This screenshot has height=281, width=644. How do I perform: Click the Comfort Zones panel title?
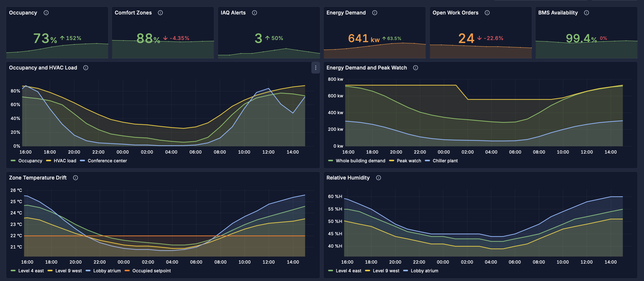coord(133,13)
